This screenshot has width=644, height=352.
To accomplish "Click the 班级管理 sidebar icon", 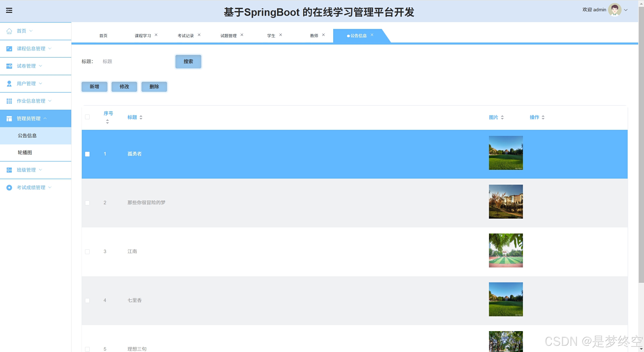I will [x=9, y=170].
